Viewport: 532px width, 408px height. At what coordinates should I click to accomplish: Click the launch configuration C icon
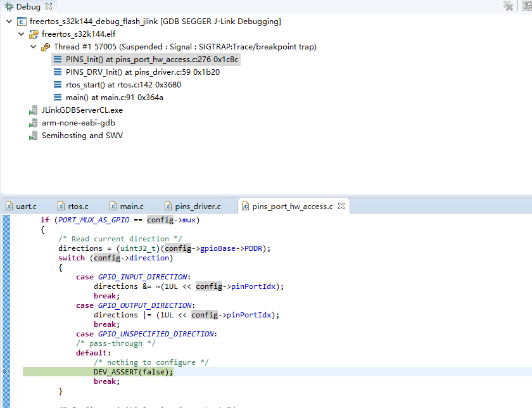click(22, 22)
